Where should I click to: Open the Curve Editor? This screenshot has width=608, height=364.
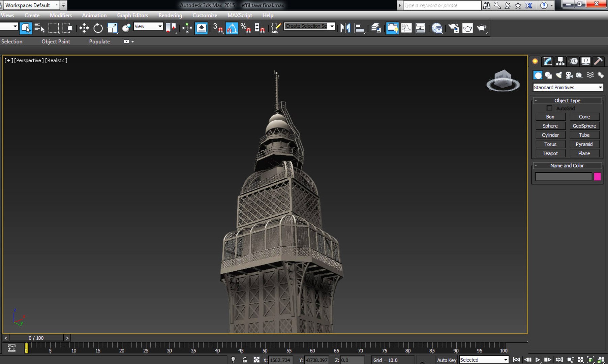[406, 28]
